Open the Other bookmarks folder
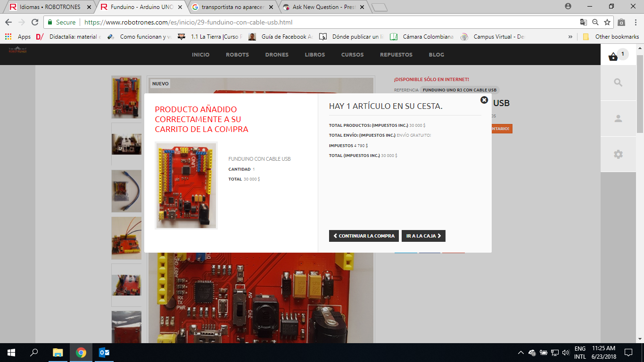The height and width of the screenshot is (362, 644). point(611,36)
